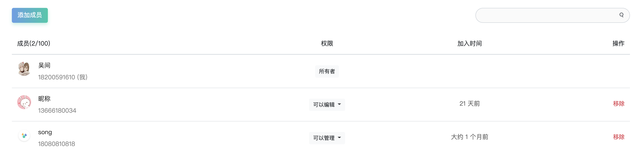Click 吴间's avatar picture
The image size is (644, 164).
24,69
